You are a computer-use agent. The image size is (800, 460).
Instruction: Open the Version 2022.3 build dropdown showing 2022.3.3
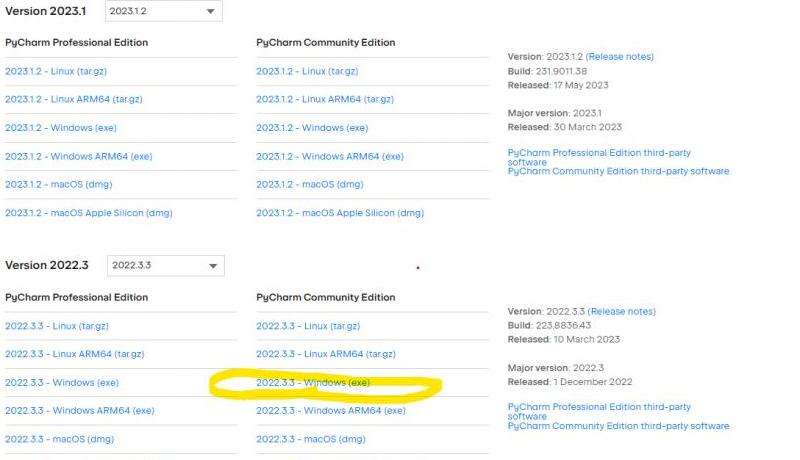coord(166,266)
